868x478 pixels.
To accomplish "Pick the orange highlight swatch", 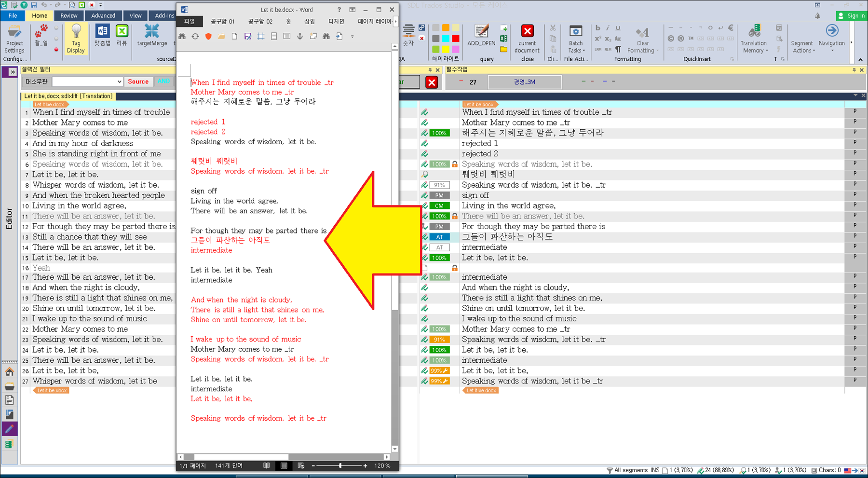I will pyautogui.click(x=446, y=28).
